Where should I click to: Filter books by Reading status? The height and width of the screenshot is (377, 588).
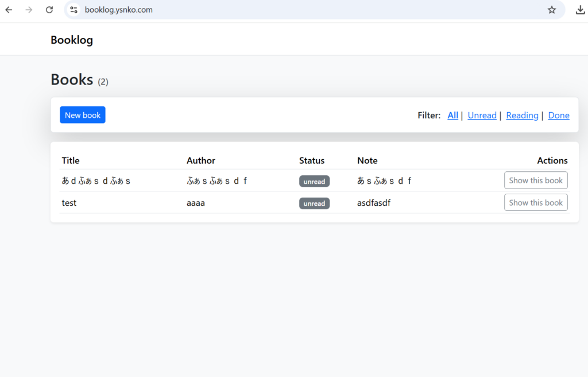click(x=522, y=116)
